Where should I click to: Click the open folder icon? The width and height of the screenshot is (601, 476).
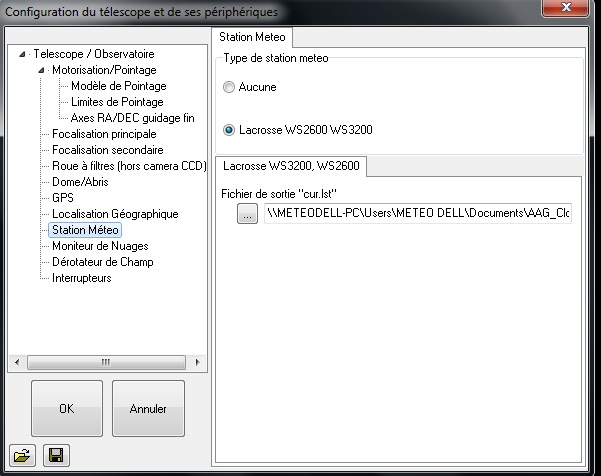point(22,456)
